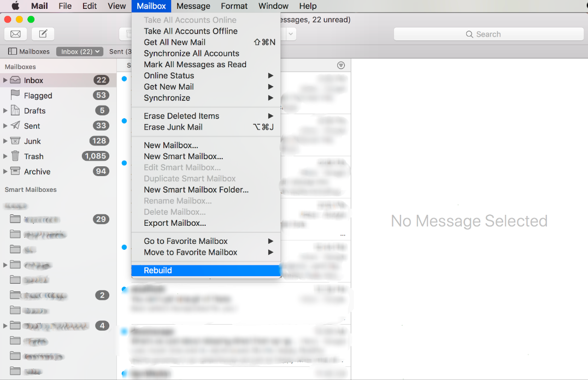Choose Get All New Mail

point(206,43)
